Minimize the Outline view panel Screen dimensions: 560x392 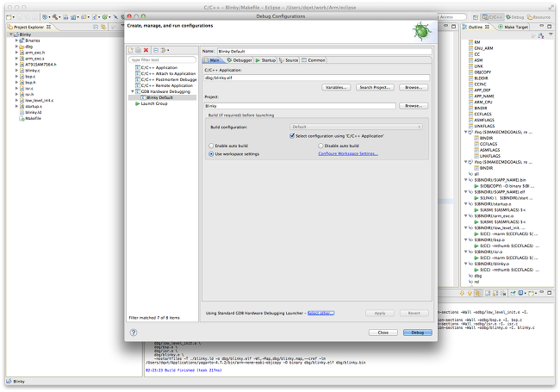[541, 26]
